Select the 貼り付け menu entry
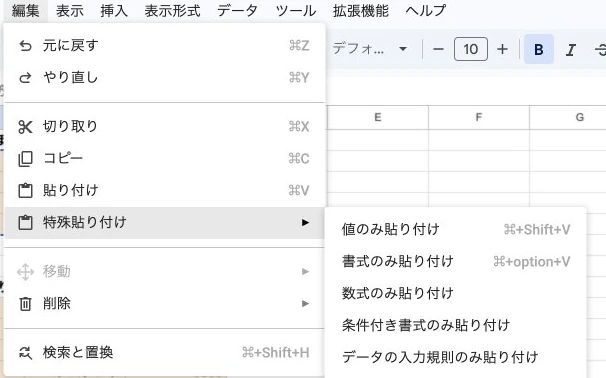This screenshot has height=378, width=606. [x=164, y=191]
